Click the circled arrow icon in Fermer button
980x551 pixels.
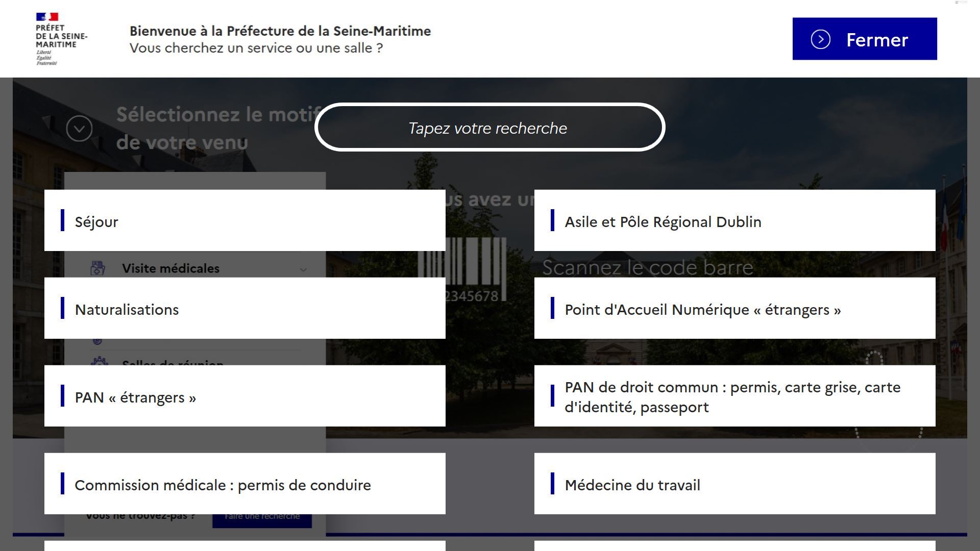pos(820,39)
